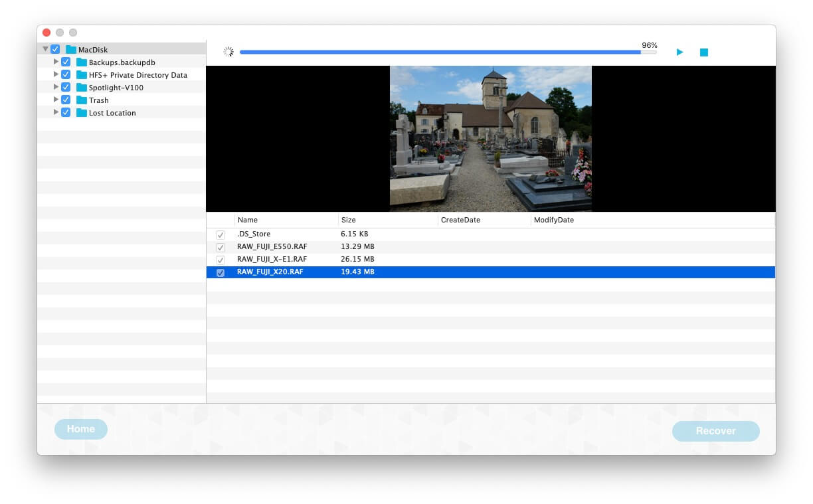Click the Recover button
This screenshot has width=813, height=504.
[715, 431]
